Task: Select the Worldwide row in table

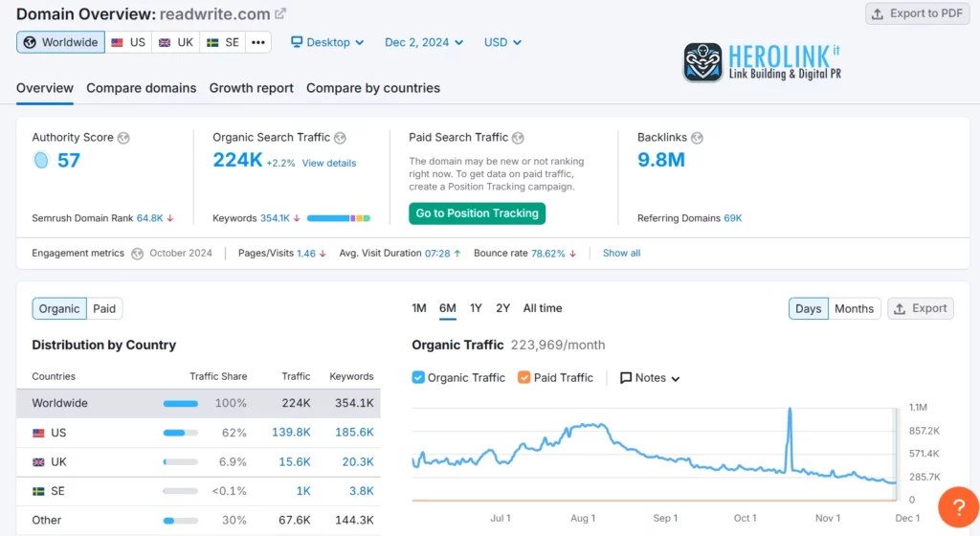Action: [198, 404]
